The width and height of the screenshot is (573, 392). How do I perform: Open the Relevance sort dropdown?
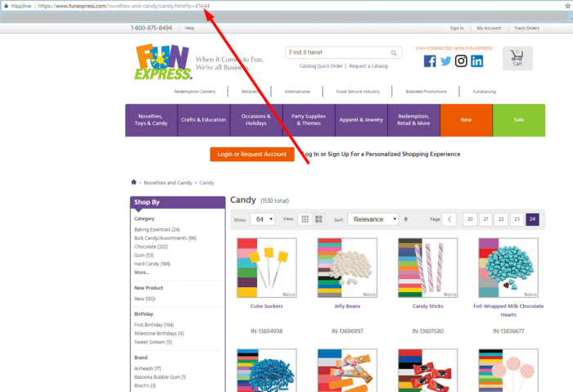pyautogui.click(x=372, y=219)
